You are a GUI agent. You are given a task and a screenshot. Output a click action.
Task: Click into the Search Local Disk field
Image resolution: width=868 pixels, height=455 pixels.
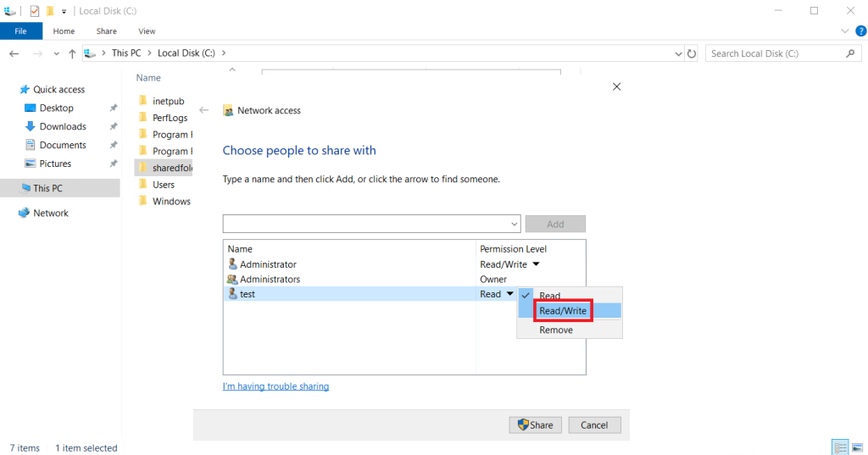tap(775, 53)
